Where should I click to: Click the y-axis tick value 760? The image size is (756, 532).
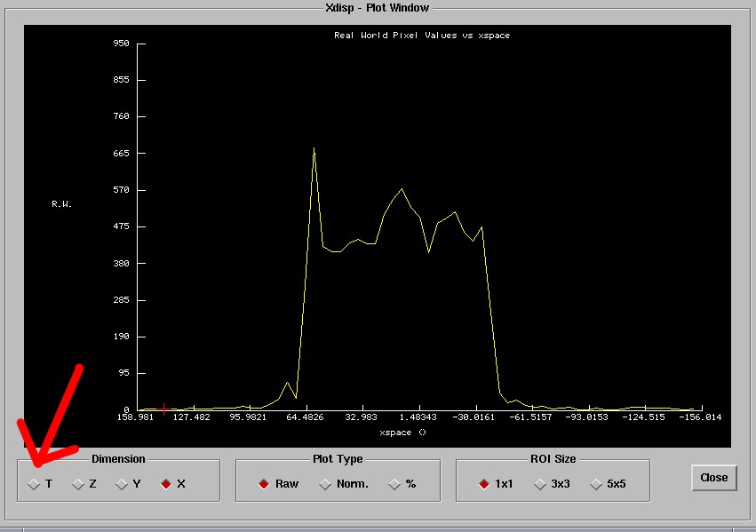coord(121,116)
